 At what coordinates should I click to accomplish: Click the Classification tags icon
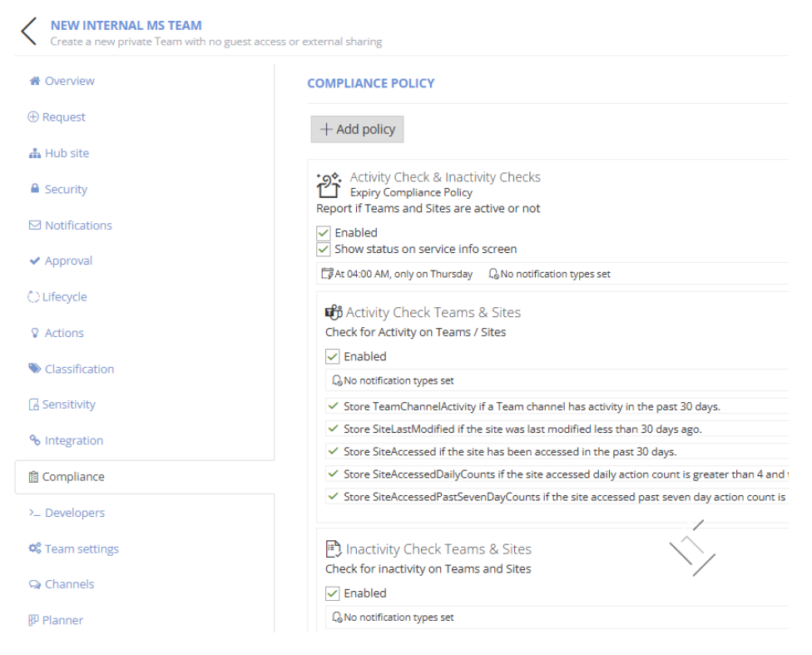(x=35, y=369)
